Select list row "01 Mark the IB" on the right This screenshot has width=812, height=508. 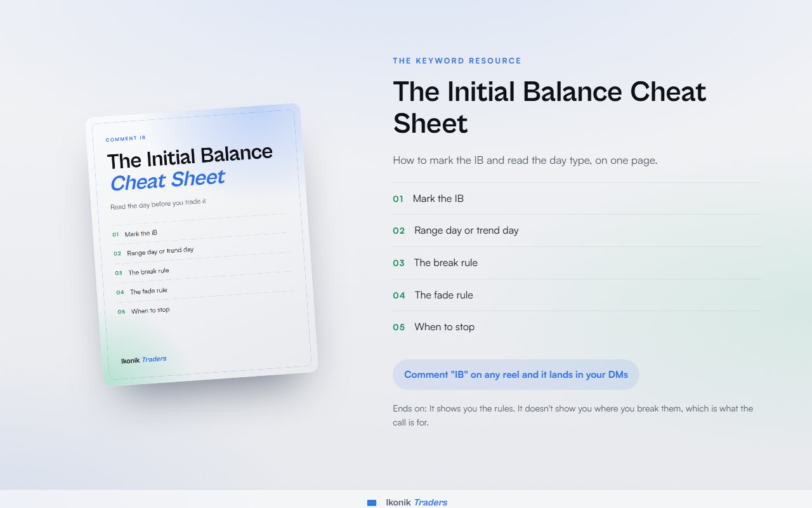point(577,199)
